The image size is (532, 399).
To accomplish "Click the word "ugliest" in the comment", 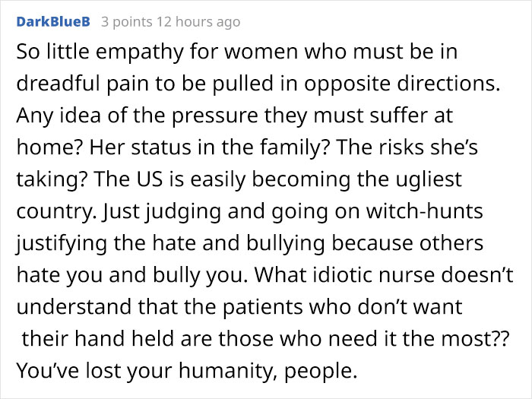I will [427, 179].
